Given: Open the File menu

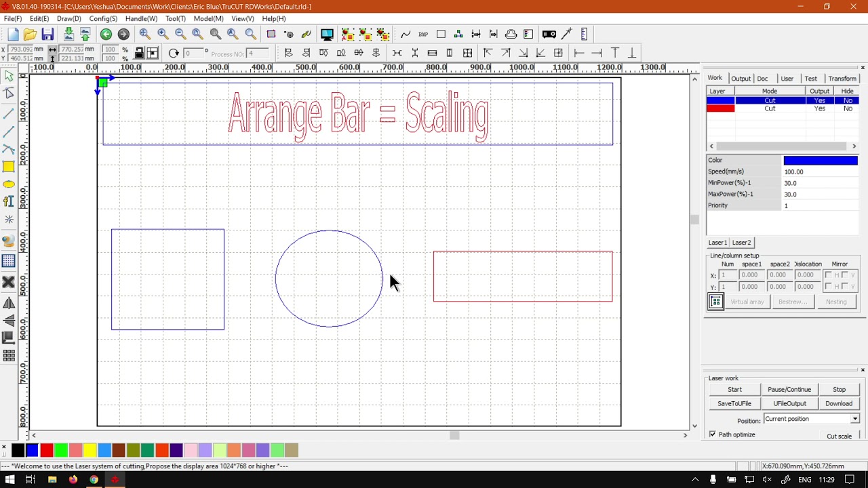Looking at the screenshot, I should 13,19.
